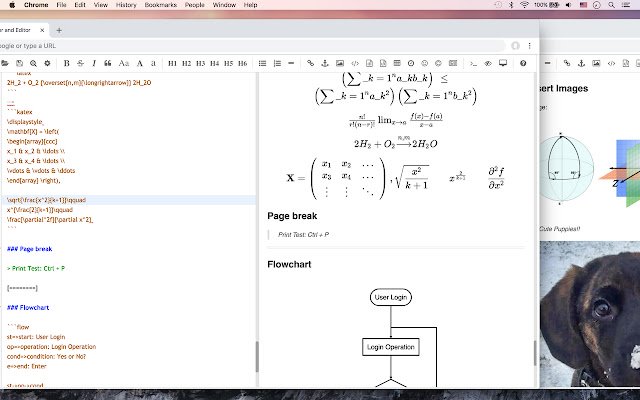
Task: Insert a table
Action: 397,63
